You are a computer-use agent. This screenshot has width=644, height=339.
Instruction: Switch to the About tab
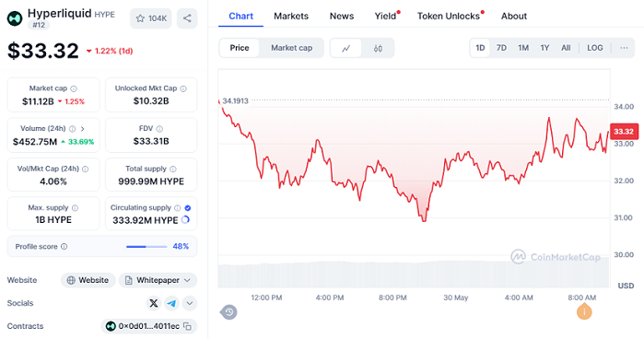pos(514,16)
